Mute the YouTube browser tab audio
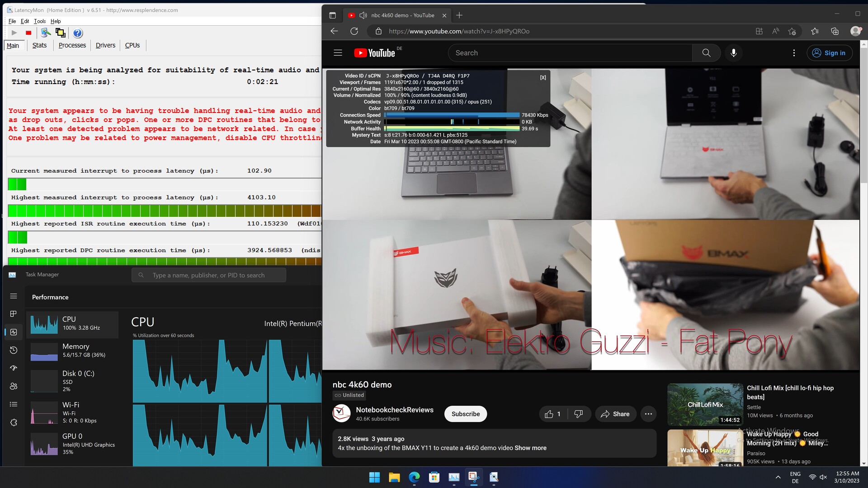 point(363,15)
